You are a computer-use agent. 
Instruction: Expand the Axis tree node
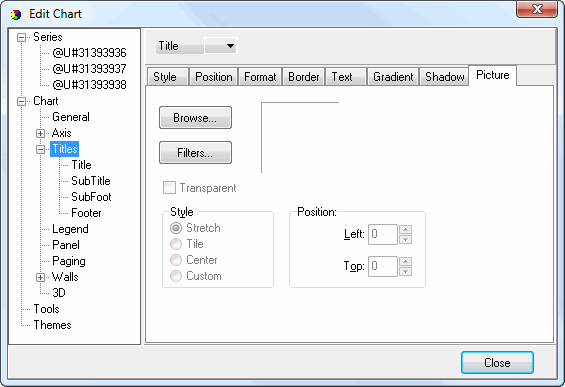click(40, 133)
